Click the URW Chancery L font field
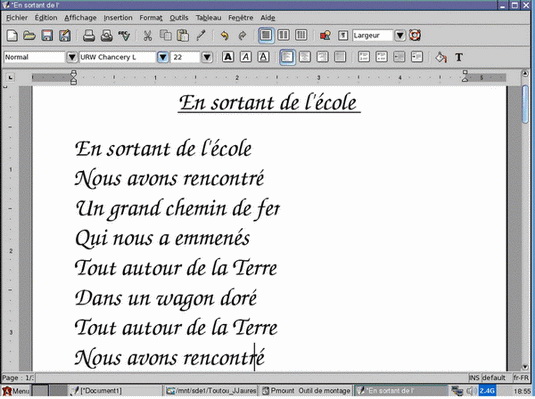The image size is (535, 399). pyautogui.click(x=118, y=57)
